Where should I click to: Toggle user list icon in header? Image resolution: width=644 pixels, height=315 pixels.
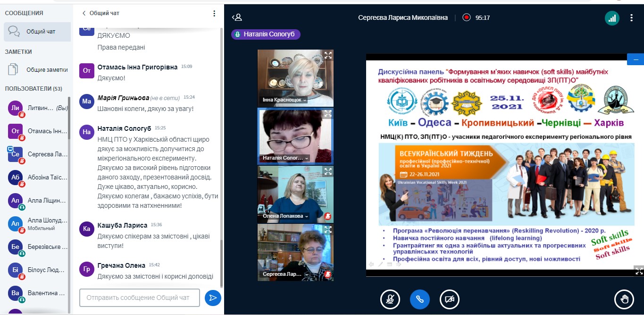237,17
